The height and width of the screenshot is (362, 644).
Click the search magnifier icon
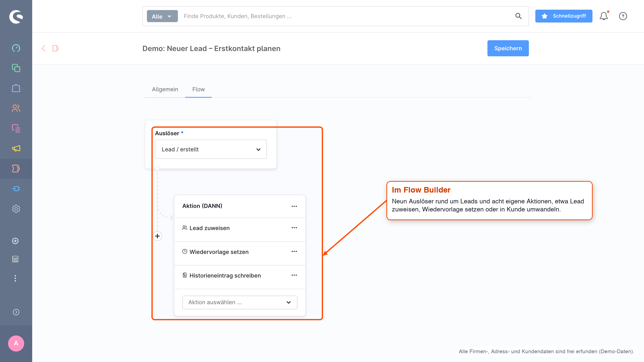click(x=518, y=16)
